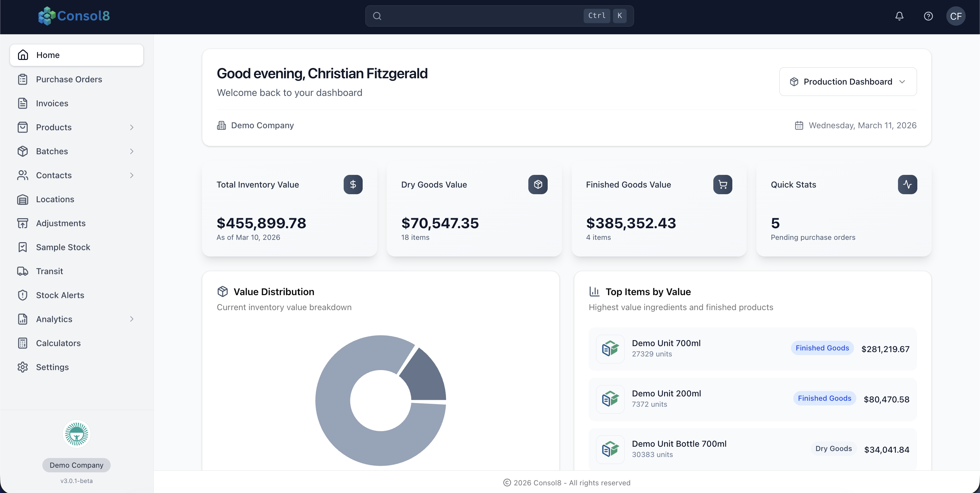Click the Finished Goods Value cart icon
This screenshot has width=980, height=493.
coord(722,184)
